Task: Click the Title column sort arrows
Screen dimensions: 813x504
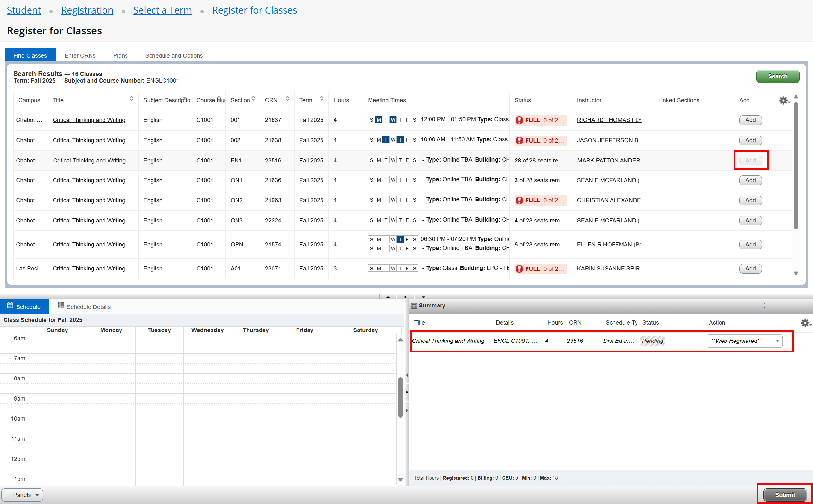Action: [132, 98]
